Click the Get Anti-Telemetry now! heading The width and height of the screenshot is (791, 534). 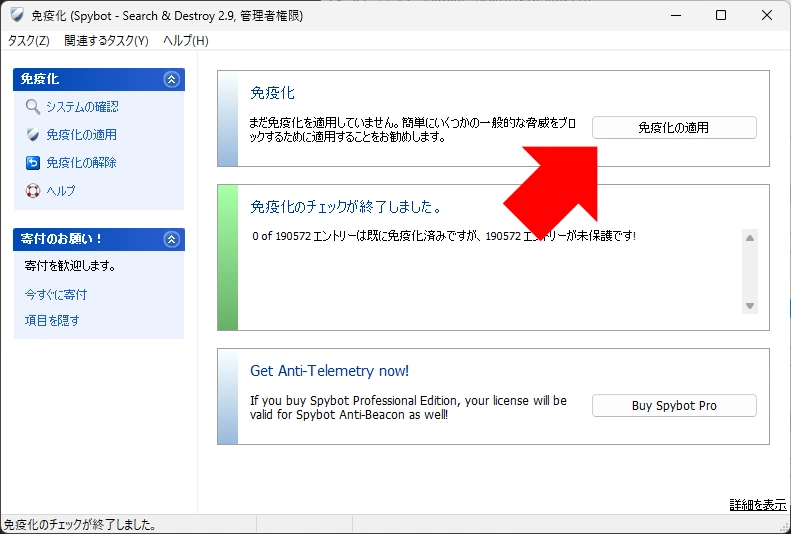329,371
